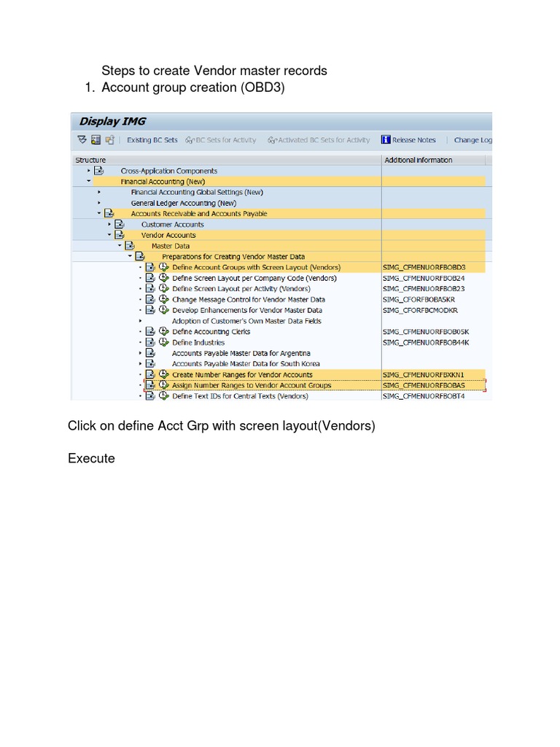The height and width of the screenshot is (747, 560).
Task: Collapse Master Data node
Action: 120,246
